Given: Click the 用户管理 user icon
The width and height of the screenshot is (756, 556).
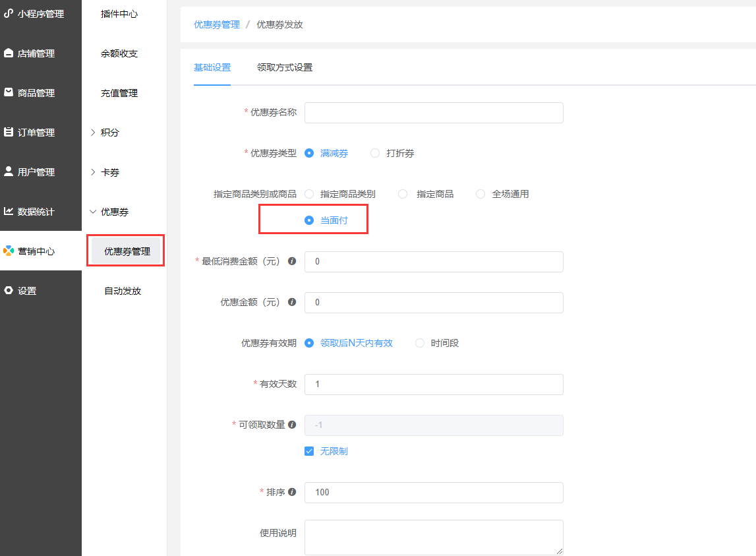Looking at the screenshot, I should pos(9,171).
